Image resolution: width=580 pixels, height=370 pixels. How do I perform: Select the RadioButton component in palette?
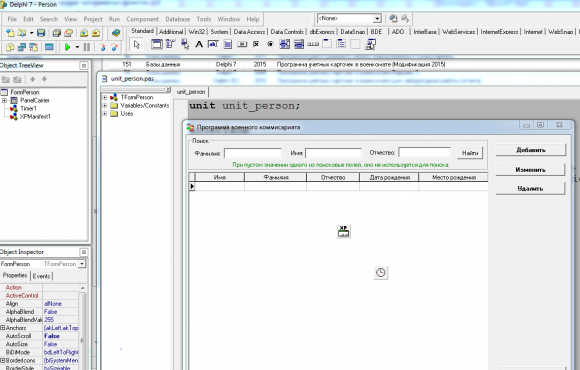[x=270, y=44]
